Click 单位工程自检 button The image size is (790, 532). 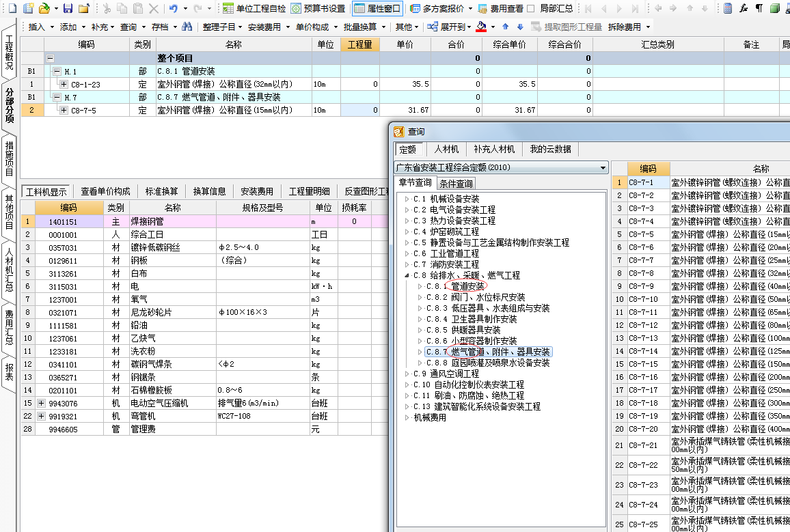[x=254, y=8]
